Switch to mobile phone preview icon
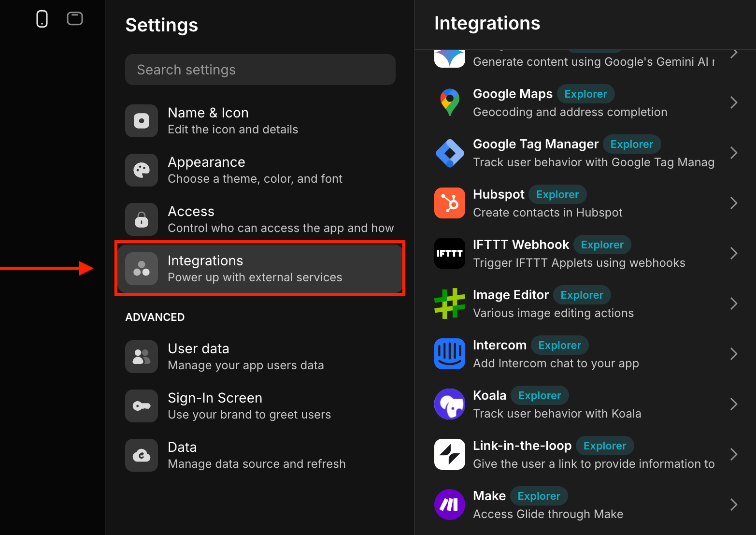 coord(42,19)
